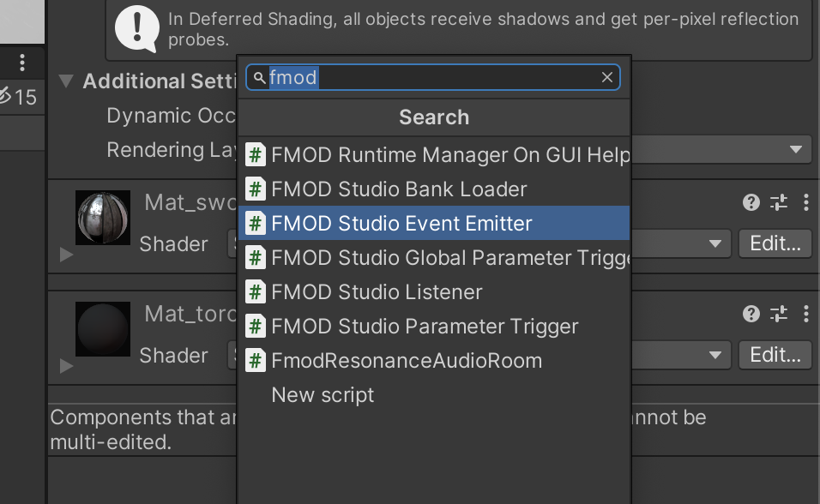Select FmodResonanceAudioRoom script

(434, 361)
